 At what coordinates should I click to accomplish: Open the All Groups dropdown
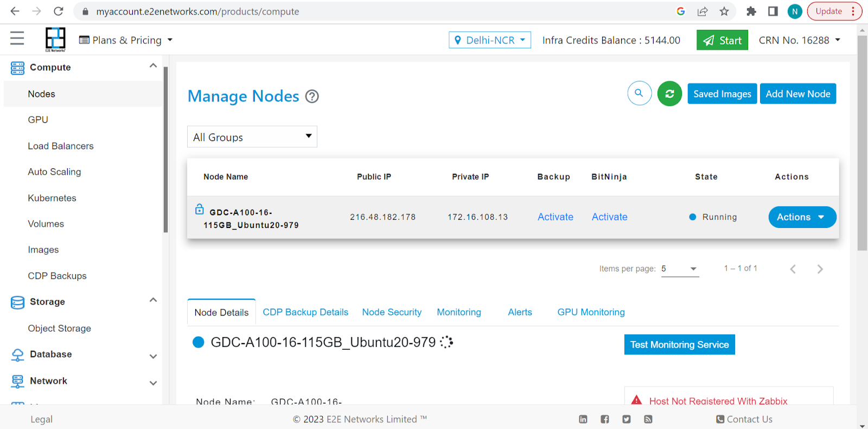pos(252,137)
